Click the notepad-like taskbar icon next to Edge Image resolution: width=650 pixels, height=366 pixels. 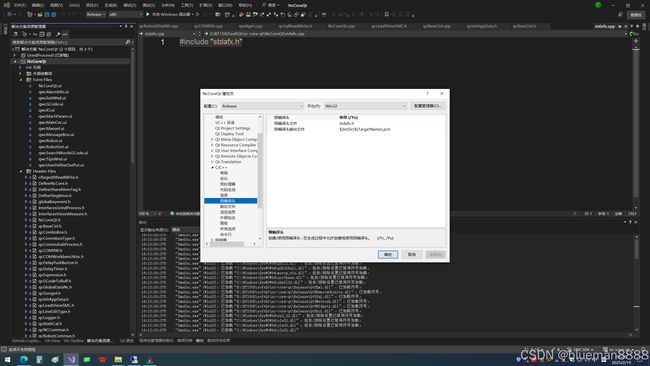click(39, 359)
